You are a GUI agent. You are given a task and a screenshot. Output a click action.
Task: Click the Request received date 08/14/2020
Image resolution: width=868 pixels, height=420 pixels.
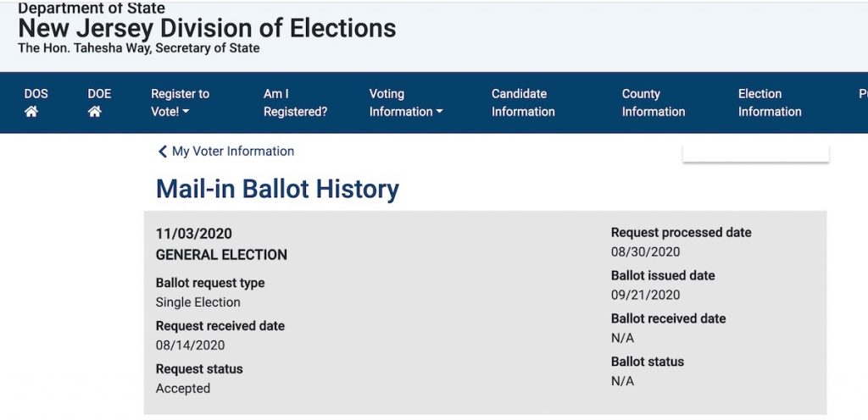(x=190, y=345)
